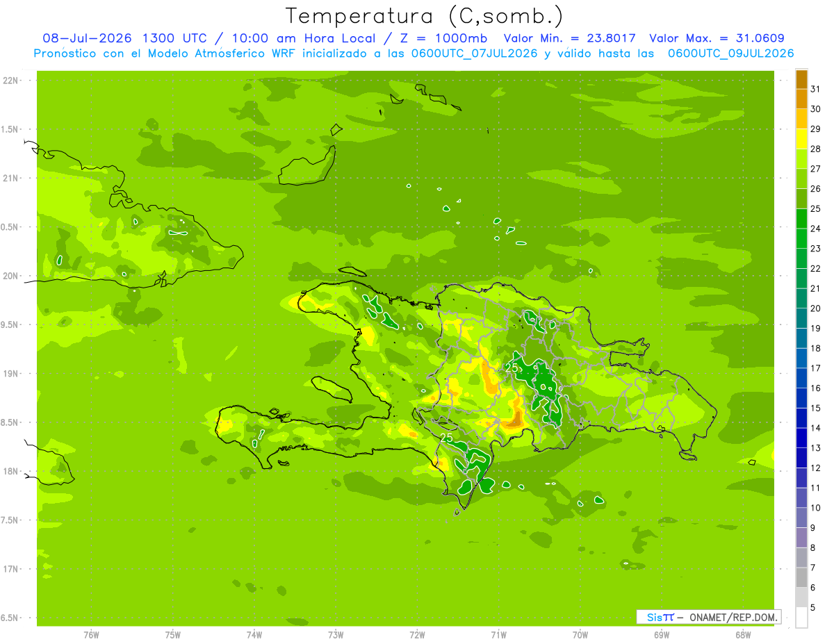The image size is (834, 644).
Task: Pick the legend color between 20 and 21
Action: point(801,298)
